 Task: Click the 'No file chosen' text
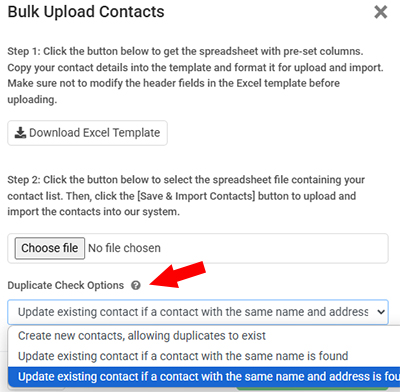tap(124, 248)
